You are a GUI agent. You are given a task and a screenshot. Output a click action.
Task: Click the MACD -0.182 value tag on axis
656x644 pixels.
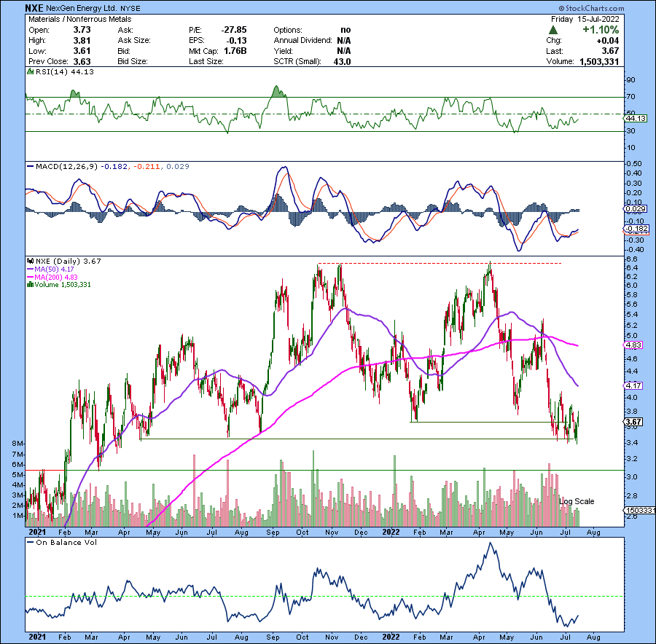(636, 229)
